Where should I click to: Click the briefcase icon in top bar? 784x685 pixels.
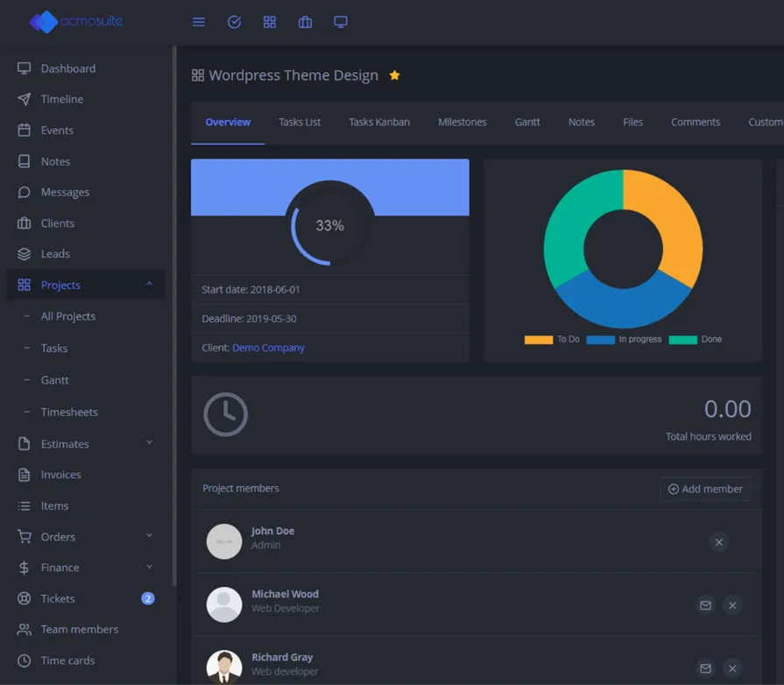[x=305, y=22]
